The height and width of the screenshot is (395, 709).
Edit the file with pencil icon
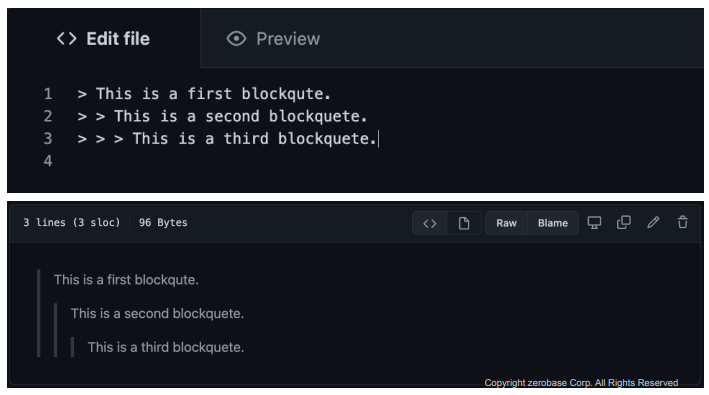coord(653,222)
